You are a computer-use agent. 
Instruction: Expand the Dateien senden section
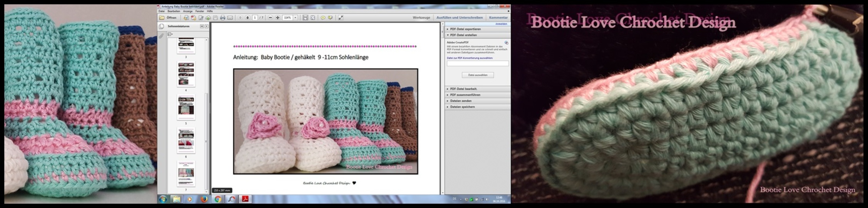[x=460, y=101]
